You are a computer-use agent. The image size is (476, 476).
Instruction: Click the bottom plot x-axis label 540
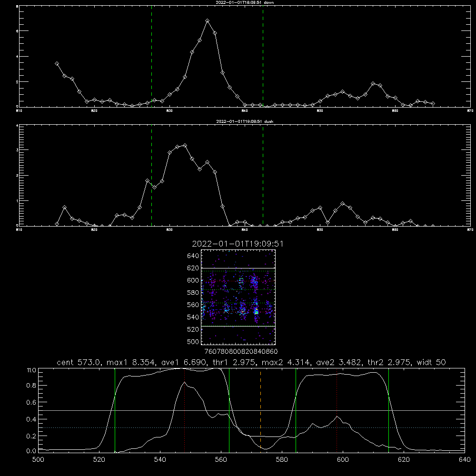tap(160, 460)
